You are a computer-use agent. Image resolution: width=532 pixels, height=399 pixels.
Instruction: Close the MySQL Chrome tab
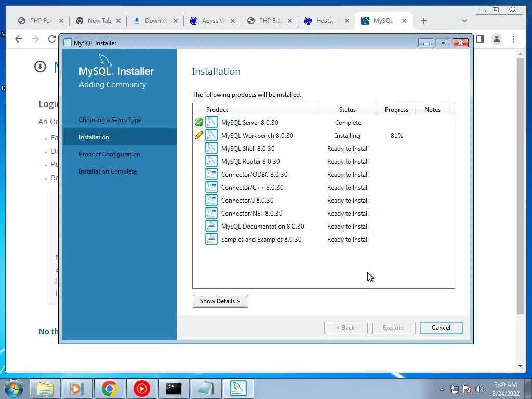pyautogui.click(x=404, y=21)
